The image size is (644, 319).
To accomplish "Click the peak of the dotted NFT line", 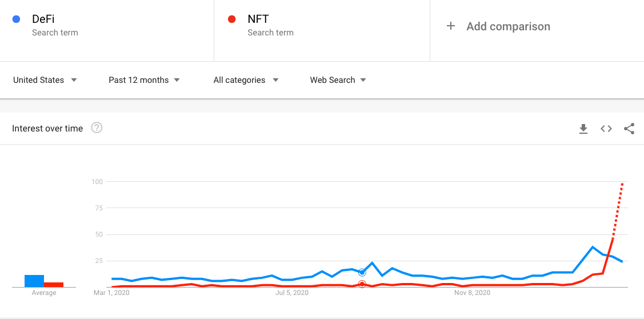I will click(623, 184).
